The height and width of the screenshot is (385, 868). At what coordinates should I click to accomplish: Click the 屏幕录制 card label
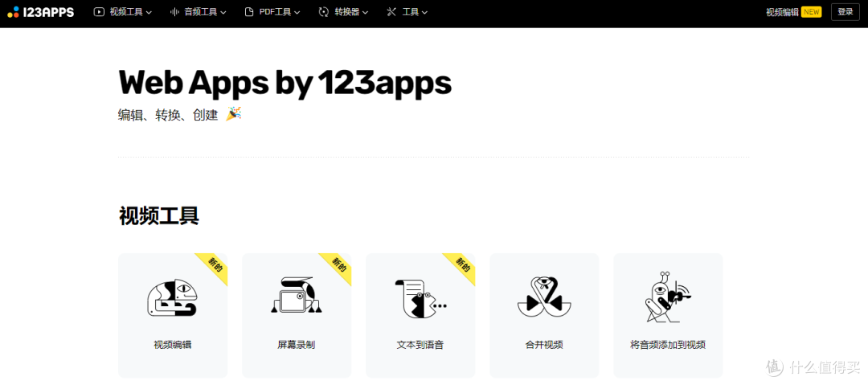coord(296,345)
